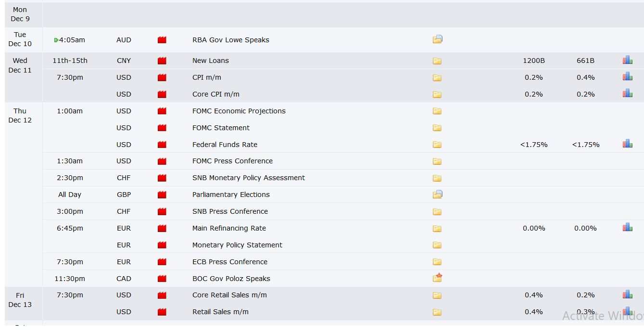The height and width of the screenshot is (330, 644).
Task: Click the SNB Monetary Policy Assessment row
Action: 248,178
